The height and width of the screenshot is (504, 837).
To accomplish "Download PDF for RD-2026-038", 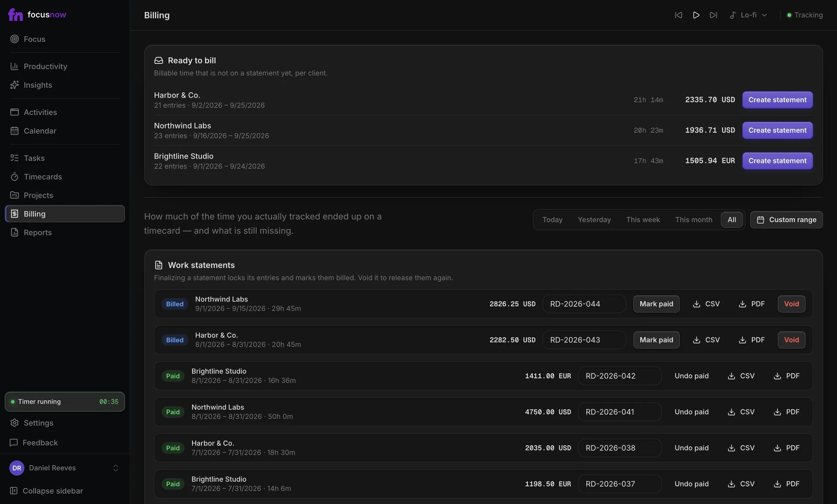I will [x=786, y=448].
